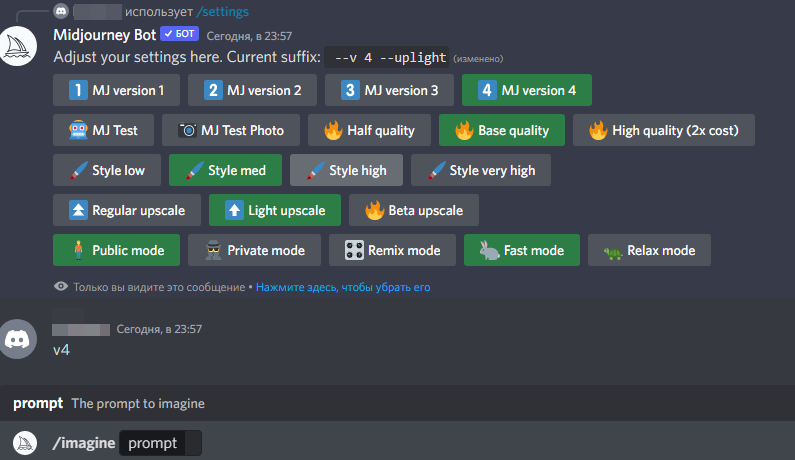Switch to Half quality

pos(369,130)
